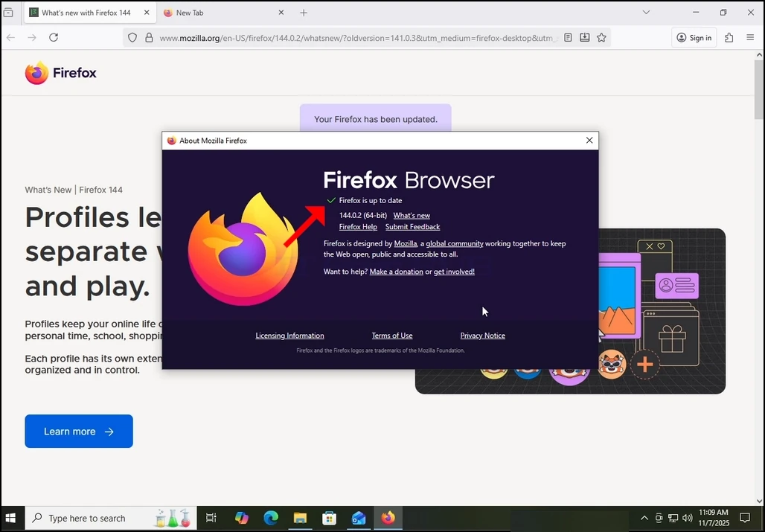Open the Terms of Use link
Viewport: 765px width, 532px height.
(392, 336)
